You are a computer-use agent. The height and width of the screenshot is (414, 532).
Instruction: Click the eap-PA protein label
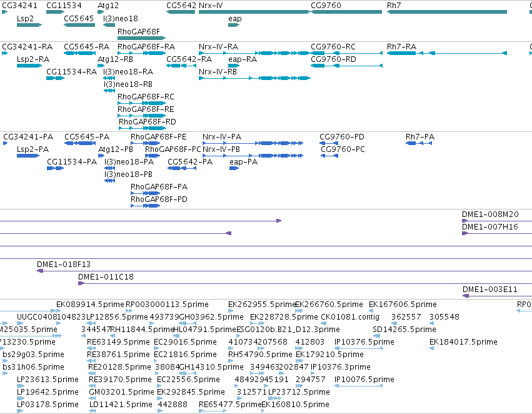click(x=243, y=162)
